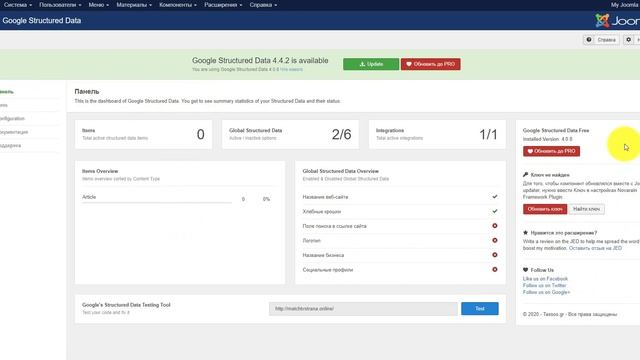Toggle the red status icon of Название бизнеса

pyautogui.click(x=495, y=255)
